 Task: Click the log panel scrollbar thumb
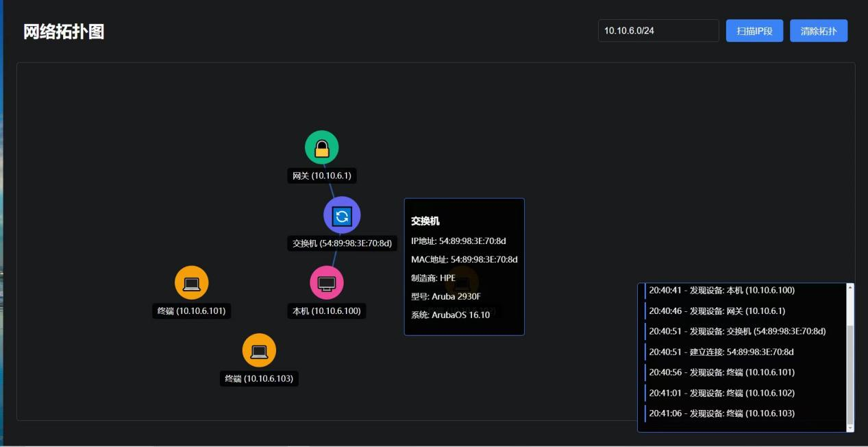pos(850,374)
